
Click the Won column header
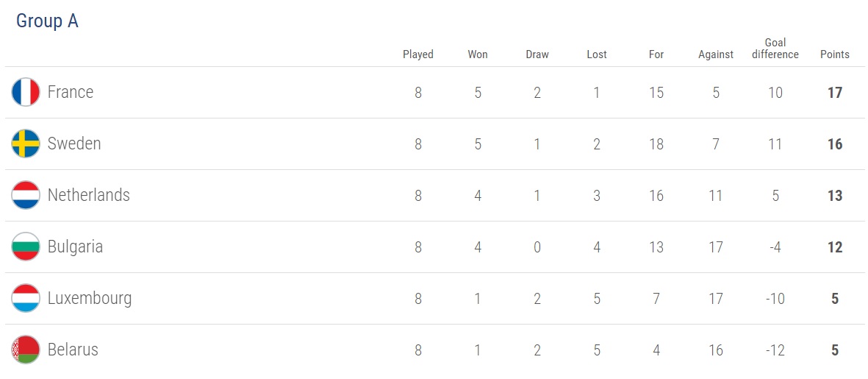click(478, 54)
